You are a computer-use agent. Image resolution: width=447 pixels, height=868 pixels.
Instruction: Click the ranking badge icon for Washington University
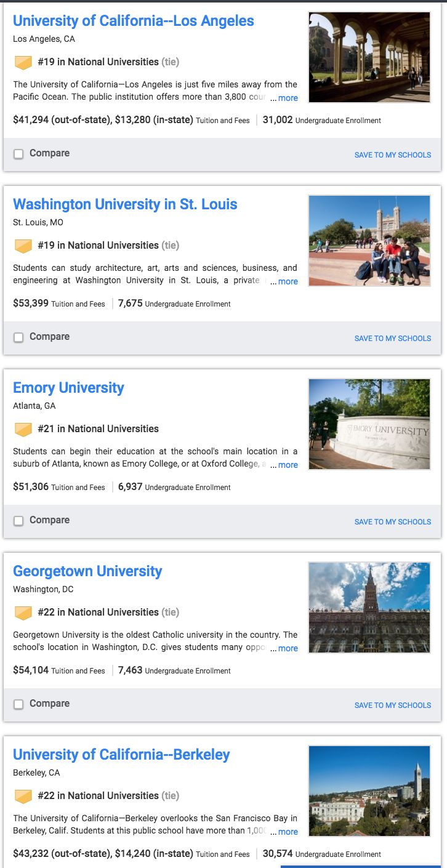tap(23, 246)
